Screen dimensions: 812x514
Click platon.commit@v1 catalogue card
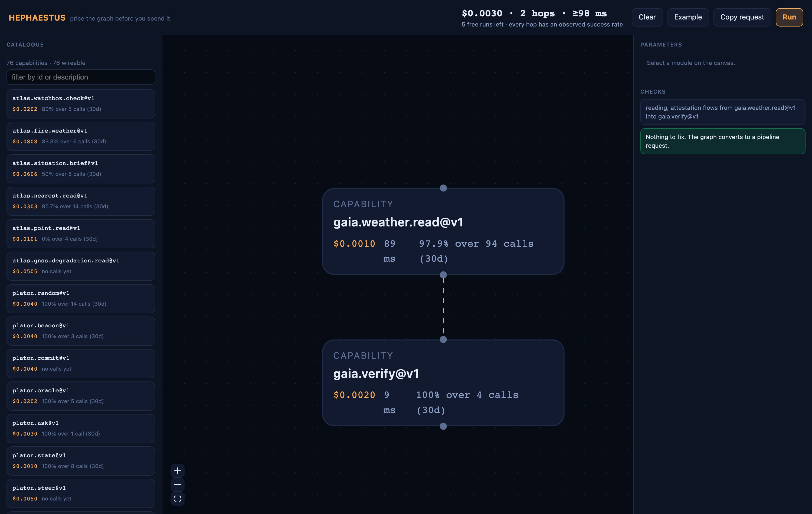point(81,363)
